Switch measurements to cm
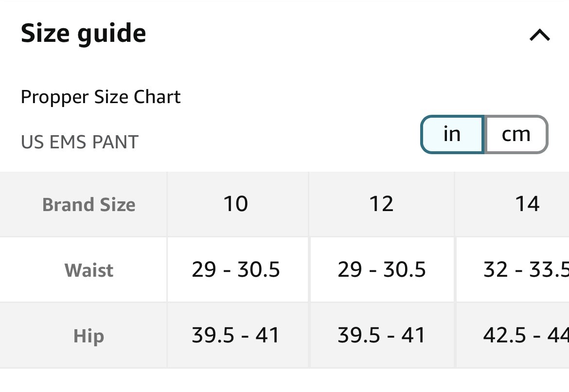569x392 pixels. [516, 134]
